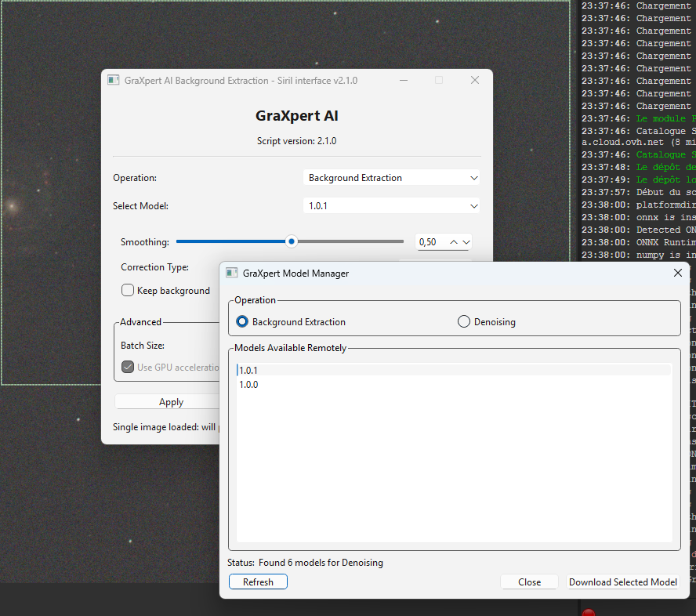This screenshot has height=616, width=696.
Task: Open the Operation dropdown in GraXpert AI
Action: coord(391,178)
